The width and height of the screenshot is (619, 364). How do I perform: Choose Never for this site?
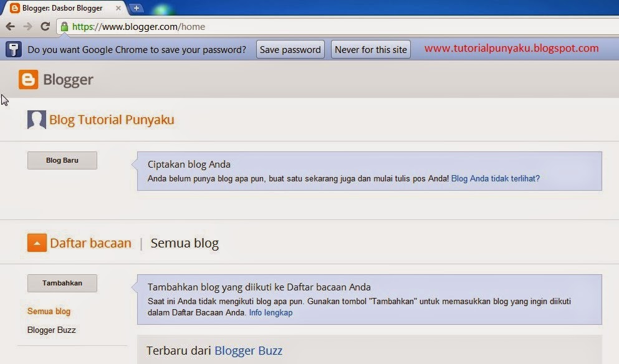(370, 49)
